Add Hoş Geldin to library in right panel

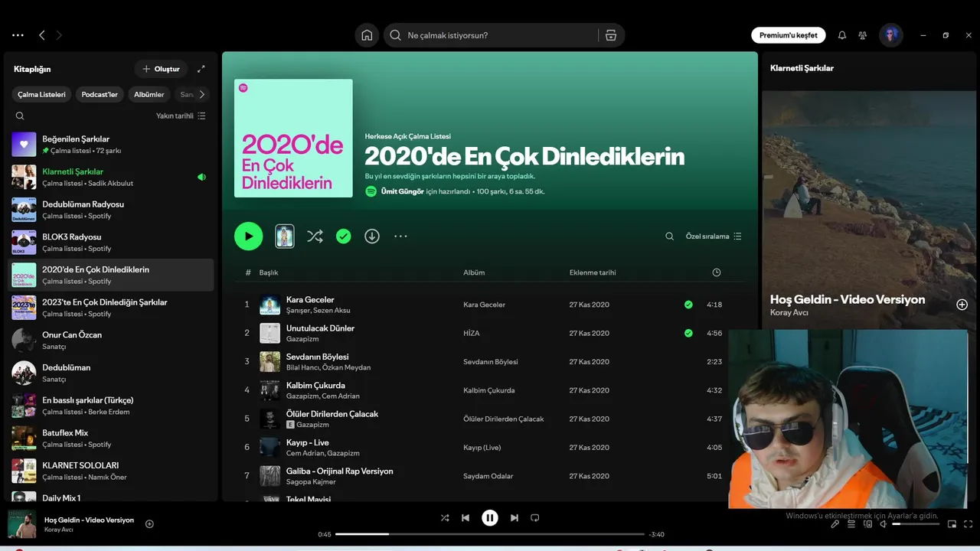962,305
